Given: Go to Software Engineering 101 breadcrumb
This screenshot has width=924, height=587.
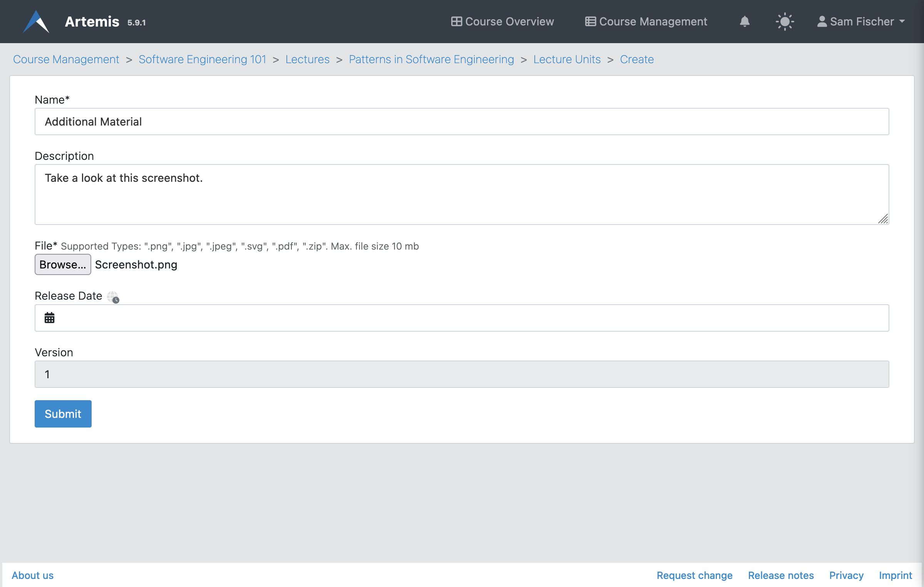Looking at the screenshot, I should [x=203, y=59].
